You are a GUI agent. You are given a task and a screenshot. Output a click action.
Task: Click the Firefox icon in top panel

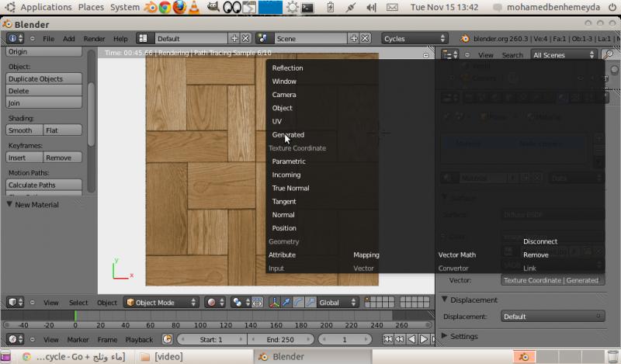(179, 8)
